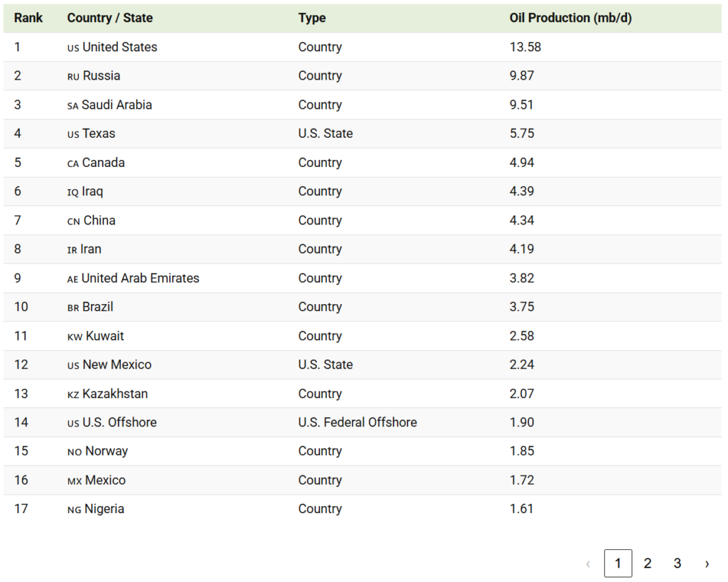Click the 3.75 value for Brazil
This screenshot has width=728, height=582.
coord(522,307)
